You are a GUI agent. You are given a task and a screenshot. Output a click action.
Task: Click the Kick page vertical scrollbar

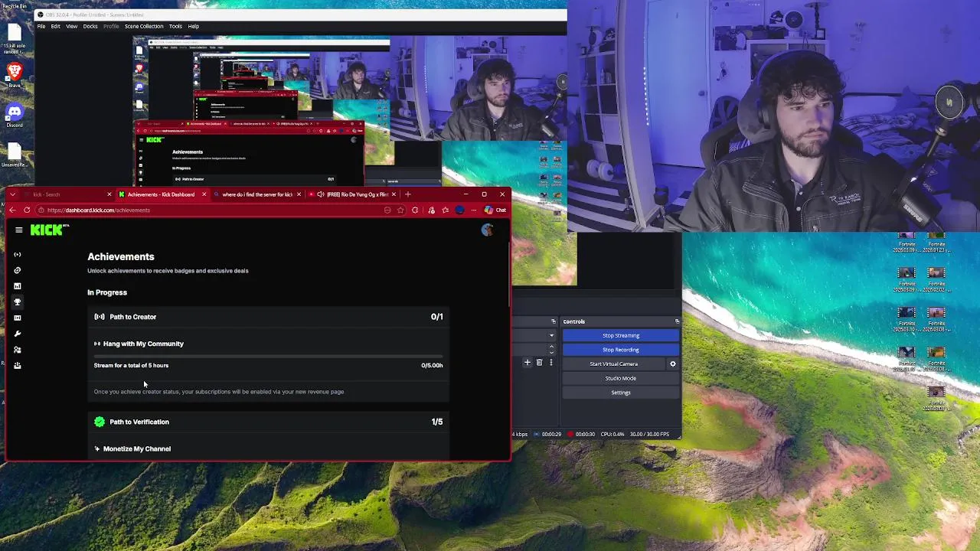click(509, 275)
